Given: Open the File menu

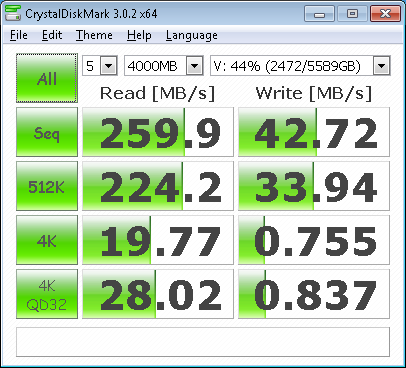Looking at the screenshot, I should (x=19, y=35).
